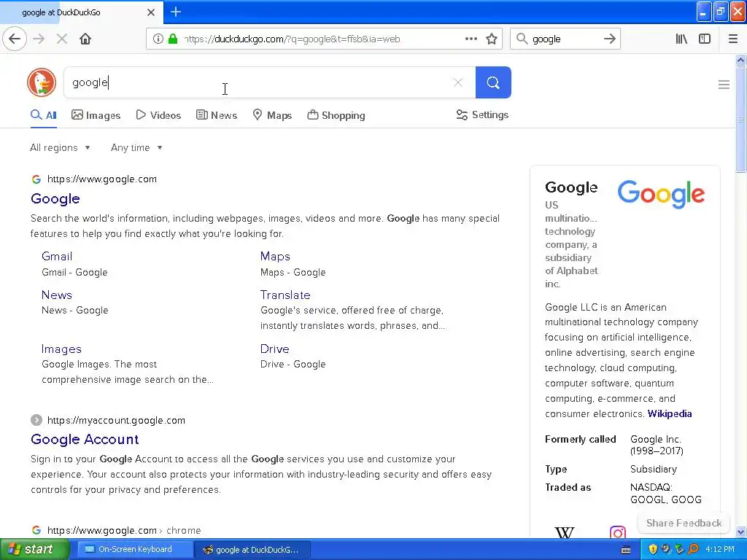Bookmark this page with the star icon
This screenshot has height=560, width=747.
click(x=492, y=39)
